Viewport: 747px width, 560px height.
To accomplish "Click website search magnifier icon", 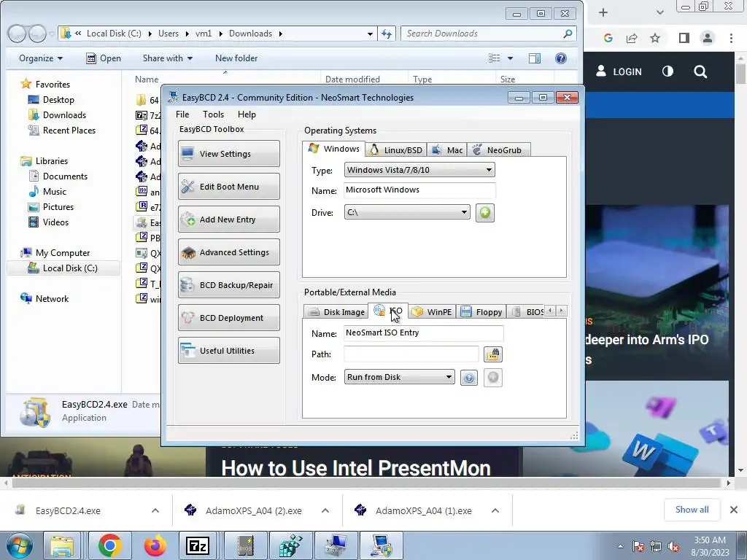I will 700,71.
